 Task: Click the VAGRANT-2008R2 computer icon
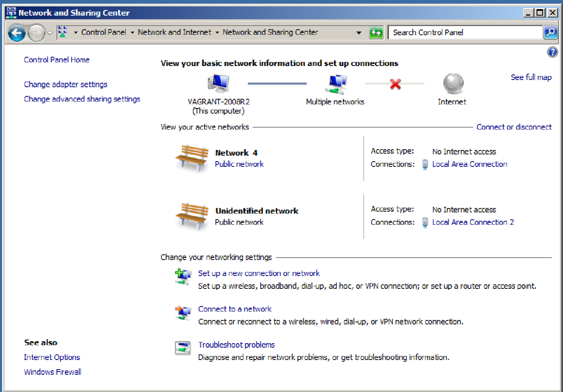pyautogui.click(x=218, y=84)
